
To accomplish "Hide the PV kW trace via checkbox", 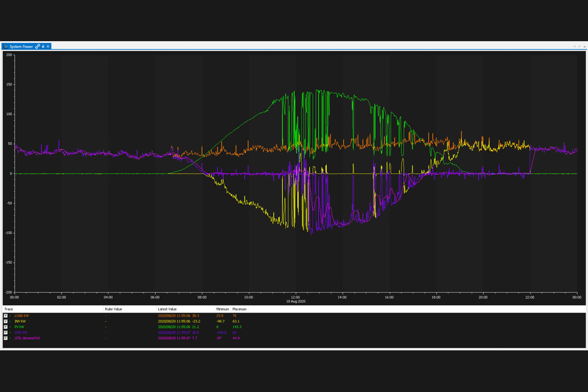I will (6, 327).
